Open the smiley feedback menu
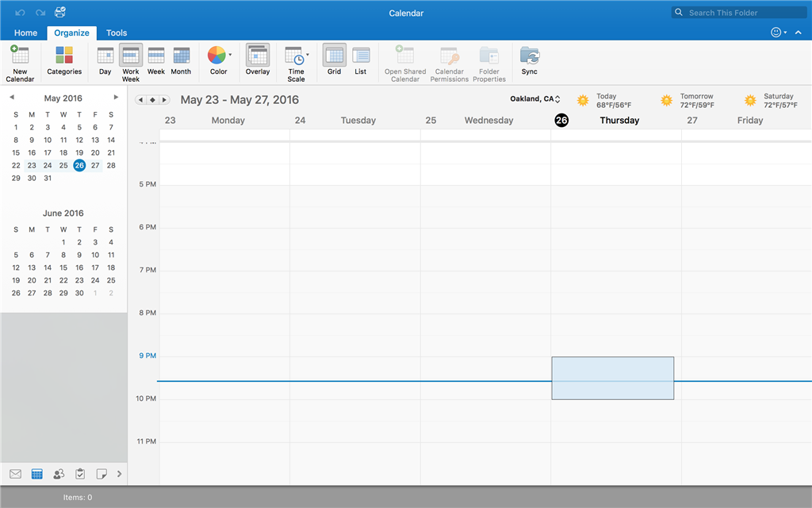This screenshot has width=812, height=508. [x=779, y=32]
